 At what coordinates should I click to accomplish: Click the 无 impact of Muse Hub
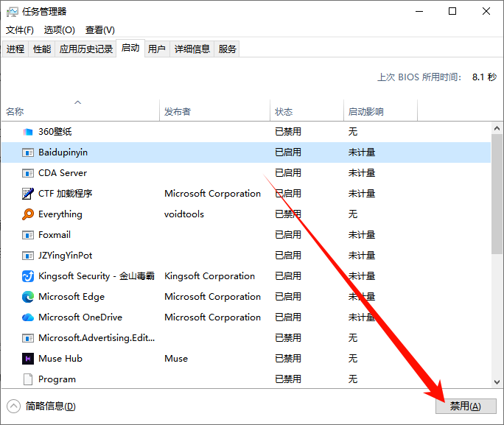(x=353, y=359)
